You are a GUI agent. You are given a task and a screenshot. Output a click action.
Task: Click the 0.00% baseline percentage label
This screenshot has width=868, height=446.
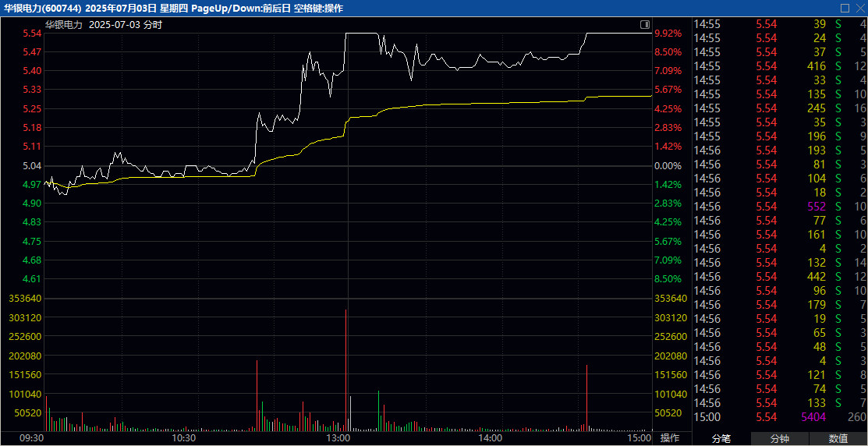[668, 166]
